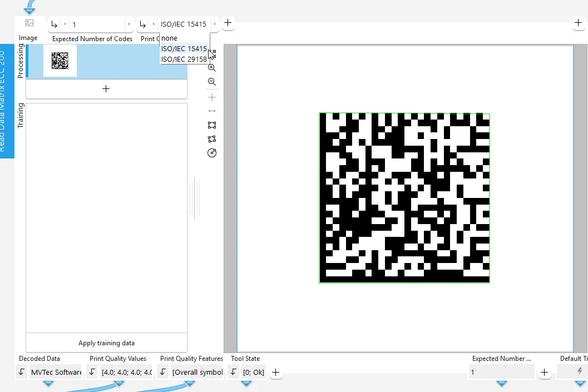Select the axis-aligned rectangle ROI tool
588x392 pixels.
211,125
